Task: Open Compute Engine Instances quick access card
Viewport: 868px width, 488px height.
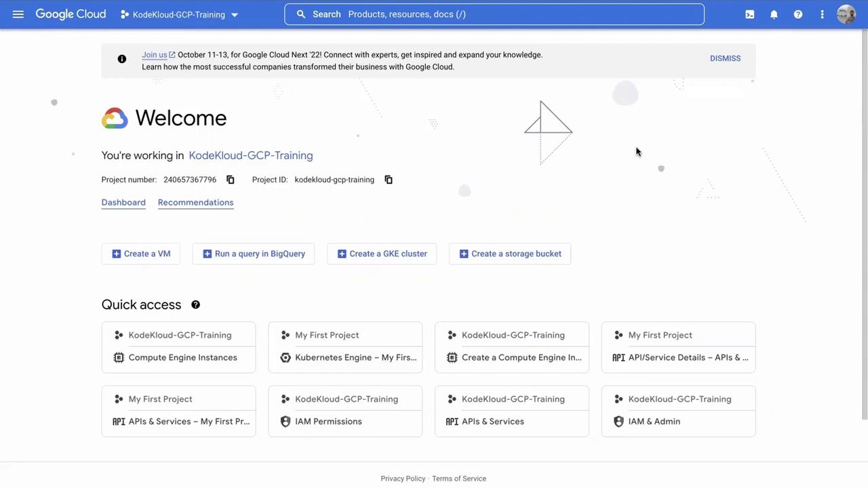Action: (x=179, y=347)
